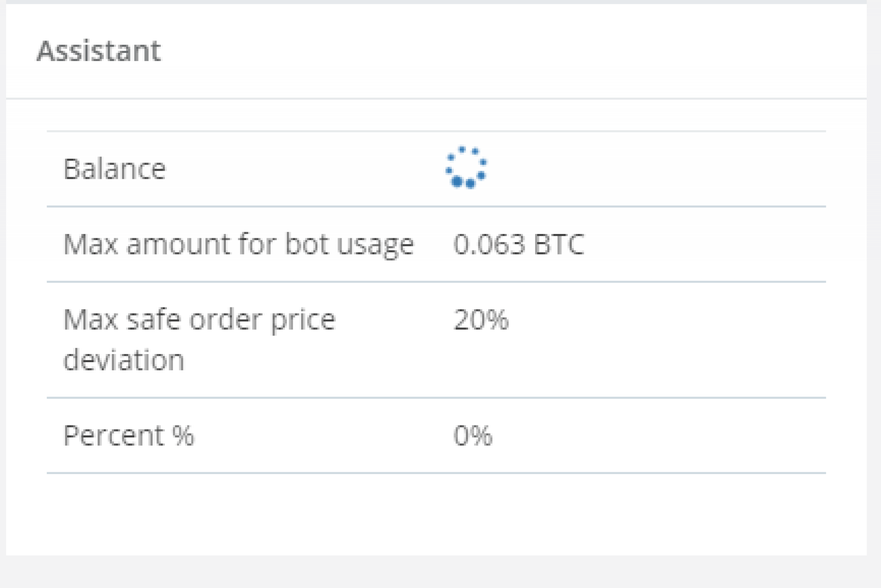Click the Balance loading spinner

coord(466,167)
